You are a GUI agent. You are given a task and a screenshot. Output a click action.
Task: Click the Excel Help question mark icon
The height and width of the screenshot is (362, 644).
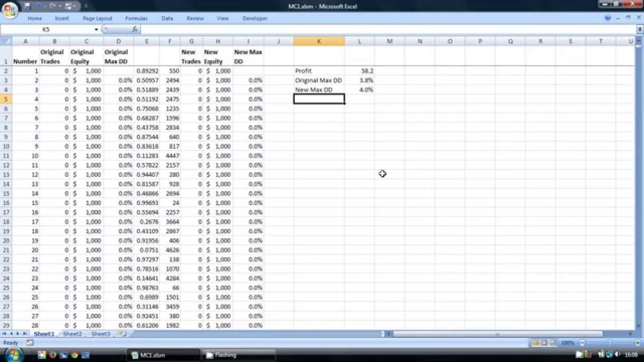[608, 18]
